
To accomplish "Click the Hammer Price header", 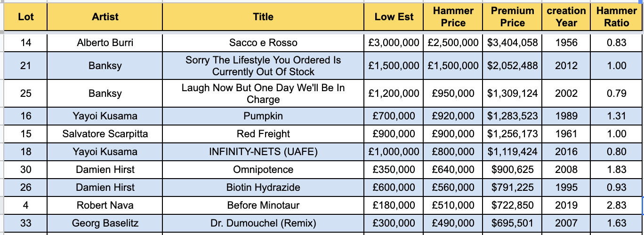I will click(453, 17).
